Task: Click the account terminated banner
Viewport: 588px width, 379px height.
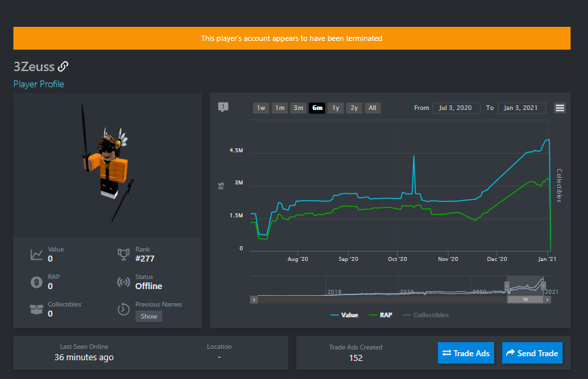Action: [x=292, y=38]
